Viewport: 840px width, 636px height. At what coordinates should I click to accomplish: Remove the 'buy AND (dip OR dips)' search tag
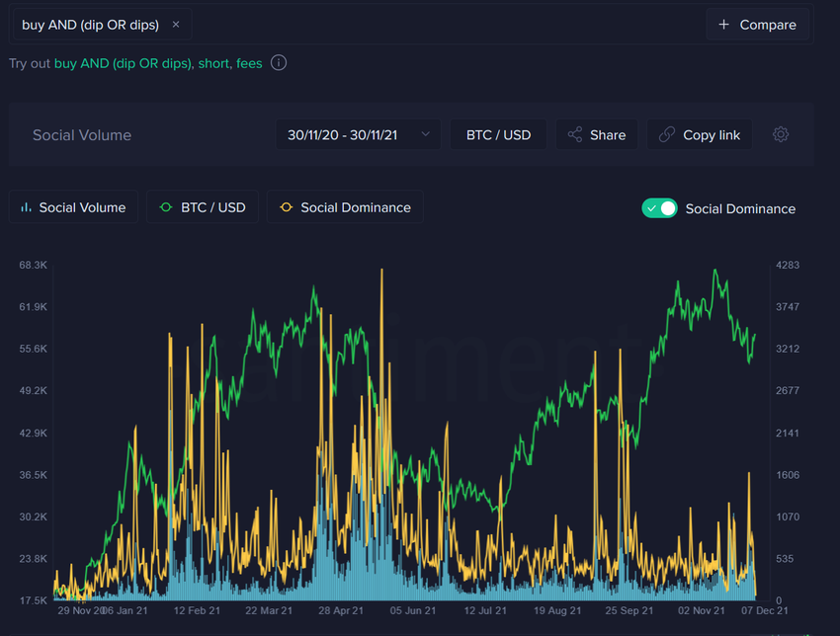[176, 25]
